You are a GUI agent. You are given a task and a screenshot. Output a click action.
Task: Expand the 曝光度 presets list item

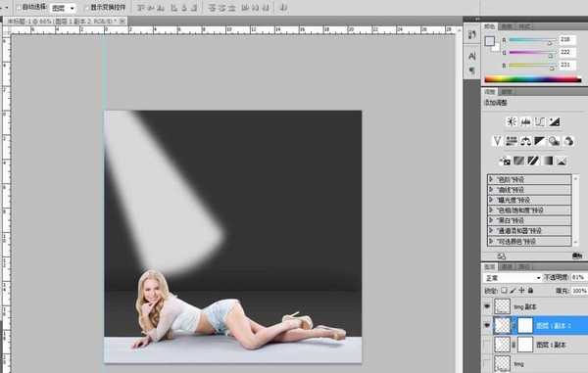(529, 200)
